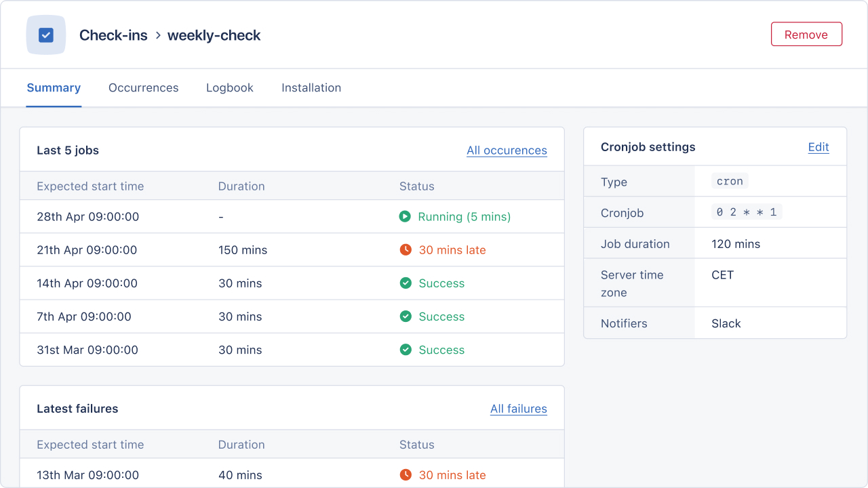Image resolution: width=868 pixels, height=488 pixels.
Task: Click the Success checkmark icon for 31st Mar
Action: coord(406,350)
